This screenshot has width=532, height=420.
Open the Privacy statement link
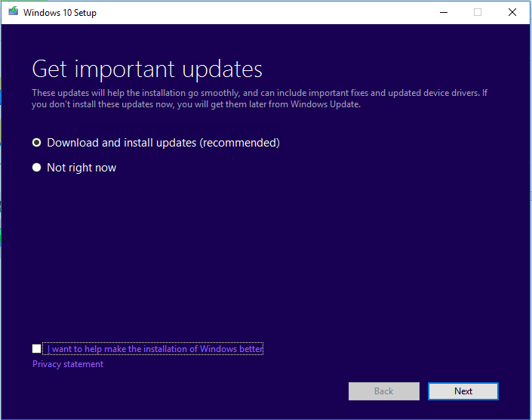pos(68,364)
